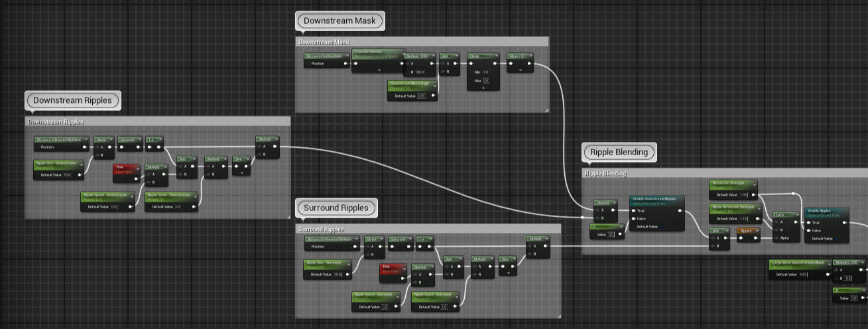868x329 pixels.
Task: Click Downstream Mask Angle default value field
Action: (421, 96)
